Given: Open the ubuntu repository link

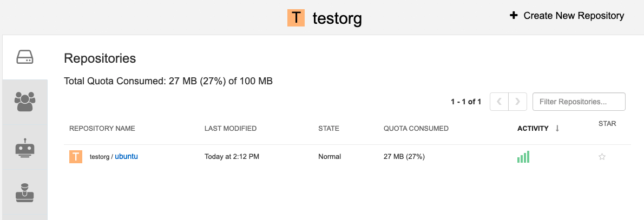Looking at the screenshot, I should [127, 157].
